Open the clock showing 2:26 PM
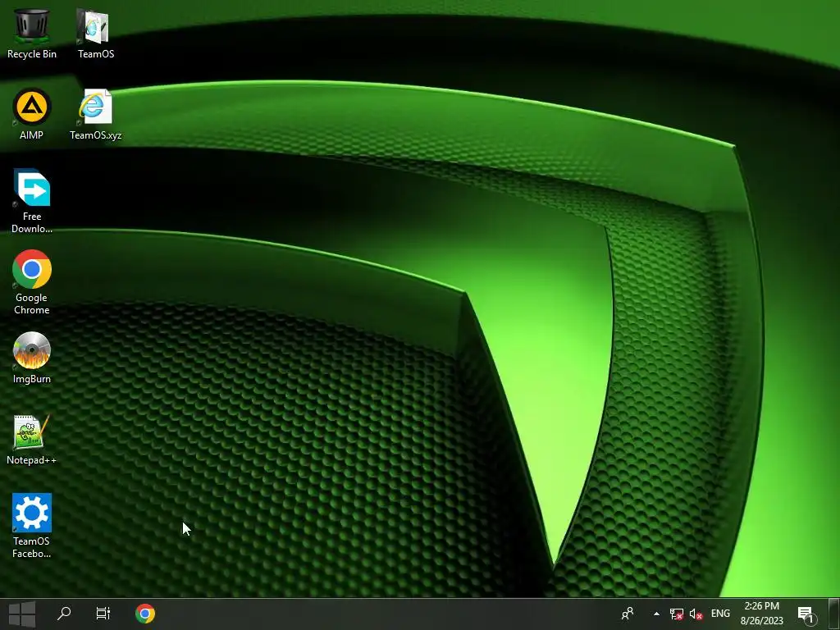This screenshot has width=840, height=630. point(762,614)
